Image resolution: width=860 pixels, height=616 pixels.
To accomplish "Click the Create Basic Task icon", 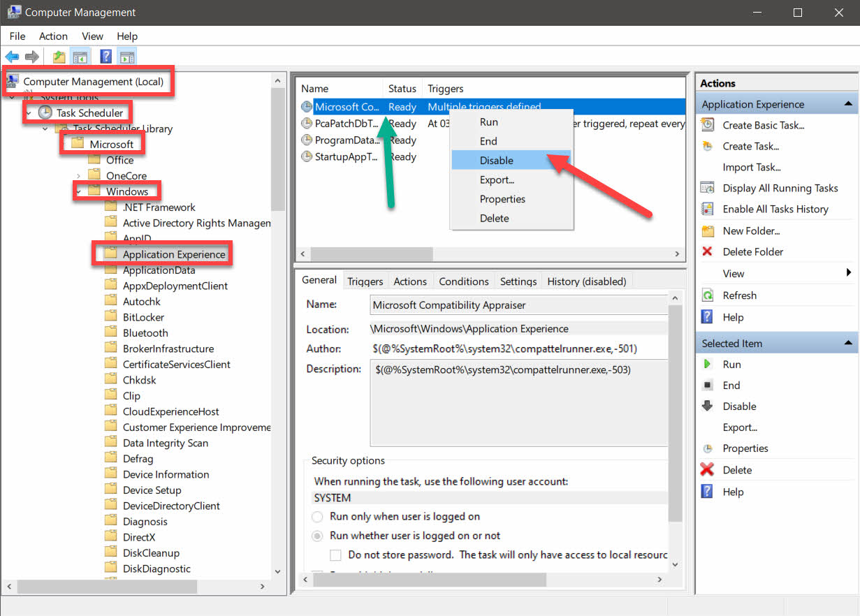I will pos(708,125).
